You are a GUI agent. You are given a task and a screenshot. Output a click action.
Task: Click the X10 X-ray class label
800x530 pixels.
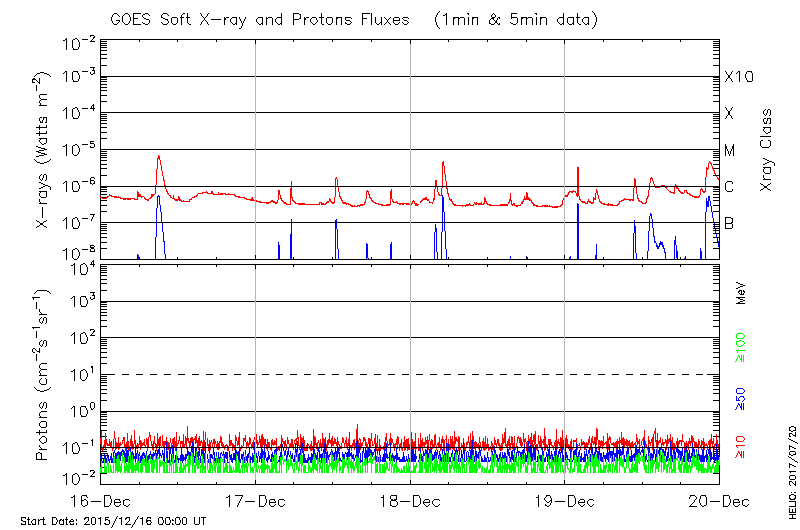coord(736,77)
